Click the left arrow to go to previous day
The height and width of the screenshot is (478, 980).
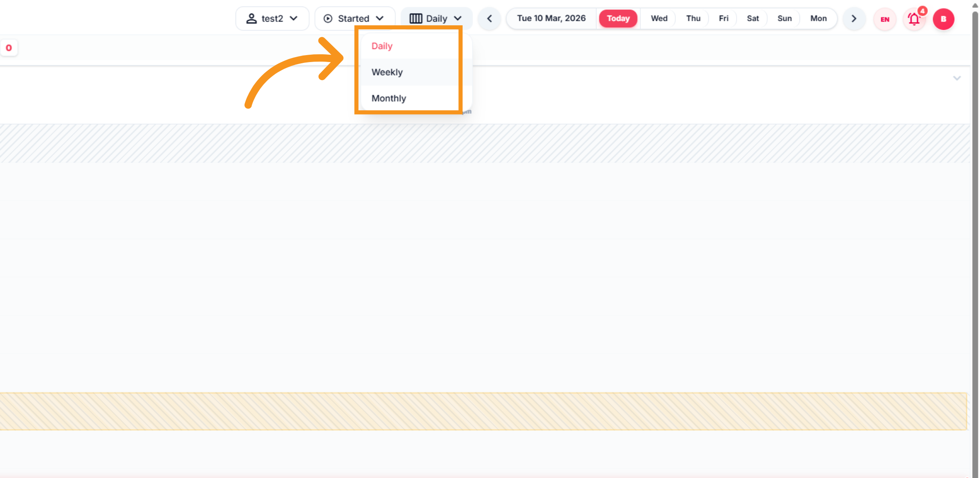tap(489, 18)
